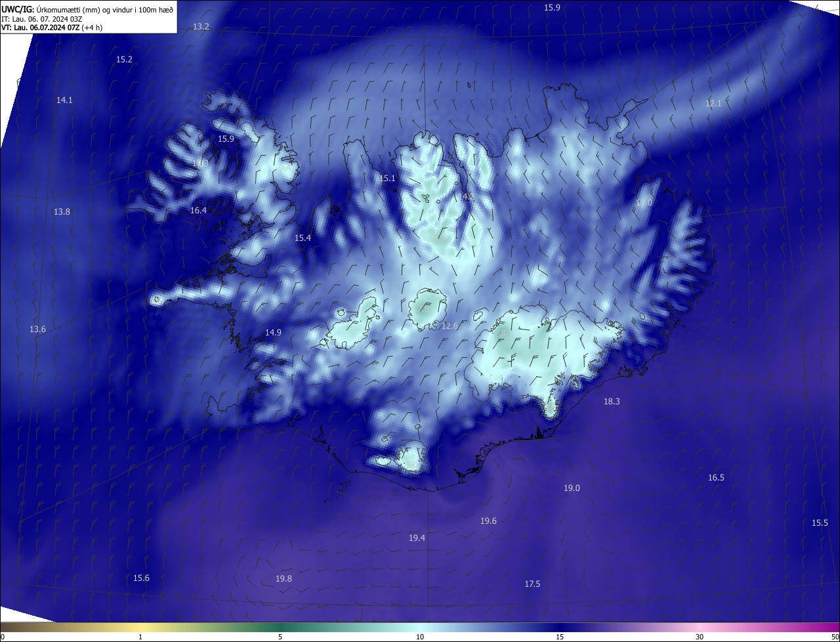The height and width of the screenshot is (642, 840).
Task: Click the 12.6 value label
Action: coord(450,326)
